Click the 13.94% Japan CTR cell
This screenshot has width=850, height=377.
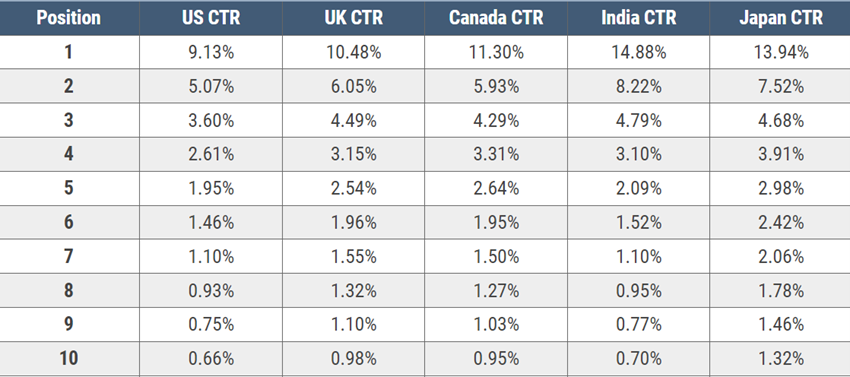(x=781, y=53)
